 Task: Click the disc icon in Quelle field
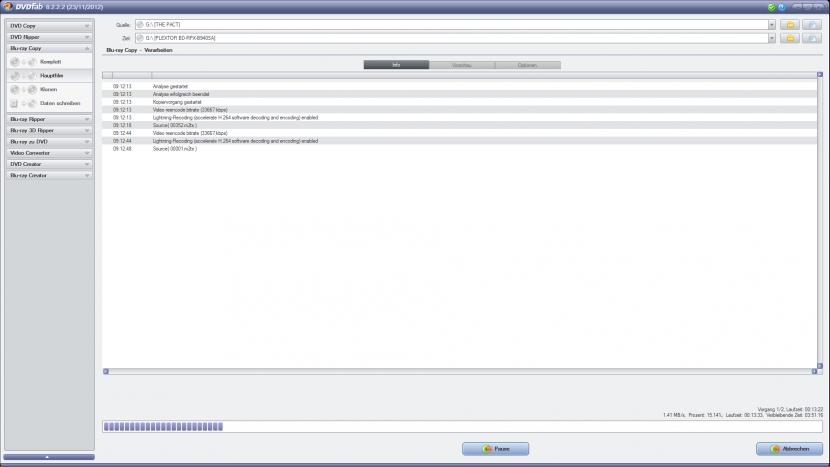point(140,24)
